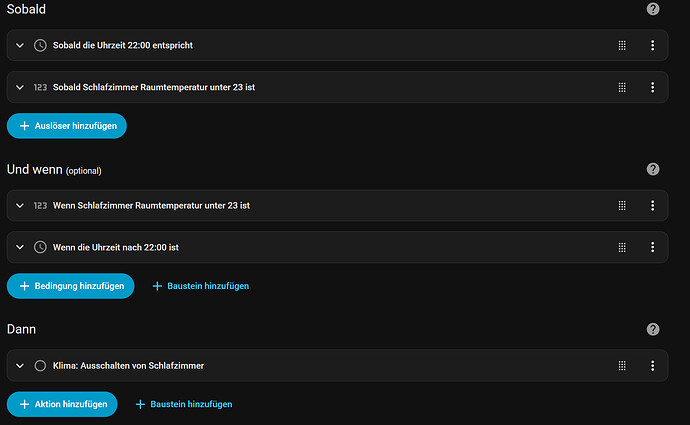Grab drag handle of the 22:00 time trigger

click(x=622, y=45)
